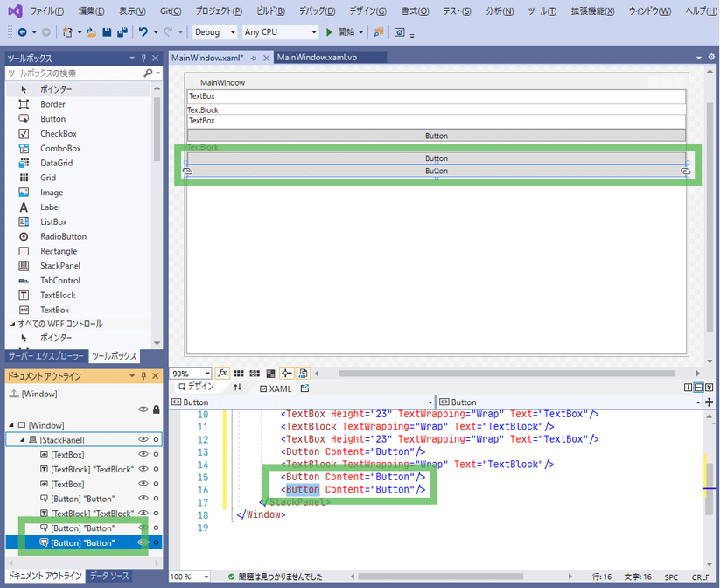The height and width of the screenshot is (588, 720).
Task: Toggle eye icon for first TextBox row
Action: 143,455
